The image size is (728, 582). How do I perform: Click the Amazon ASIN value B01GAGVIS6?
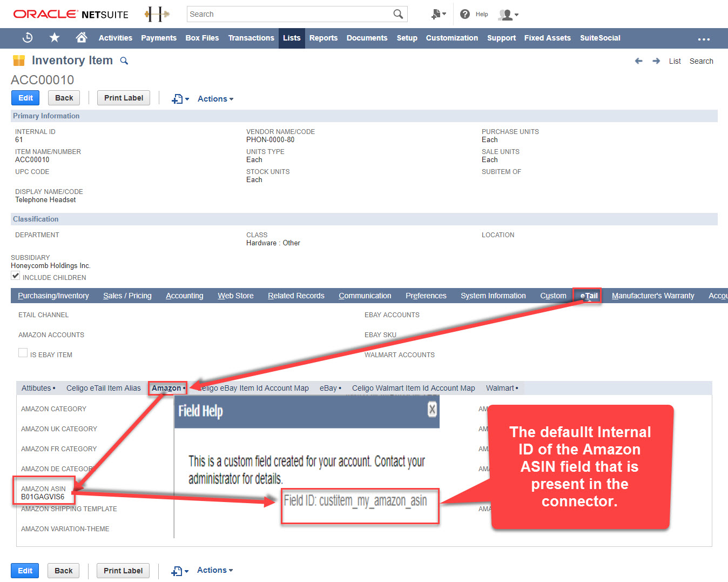[x=43, y=497]
